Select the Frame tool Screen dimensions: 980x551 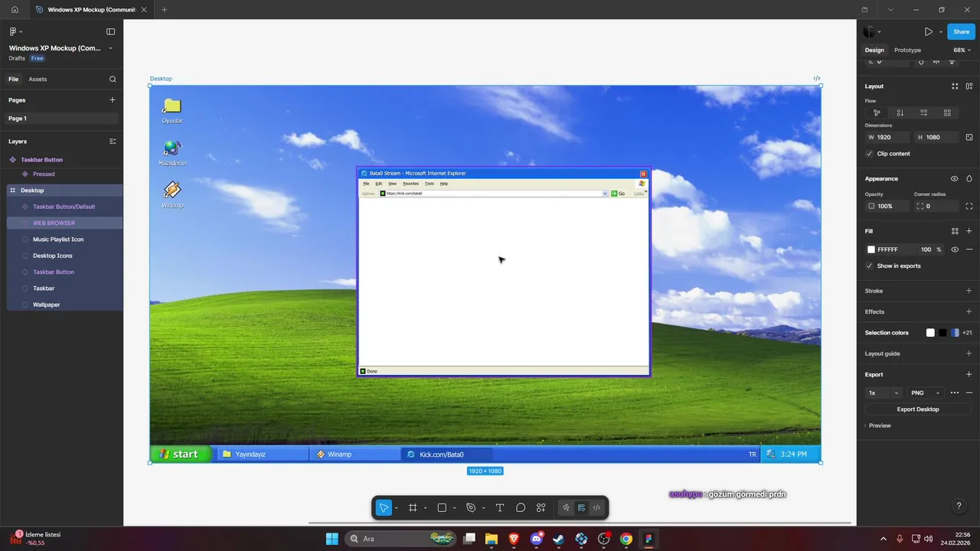tap(413, 507)
